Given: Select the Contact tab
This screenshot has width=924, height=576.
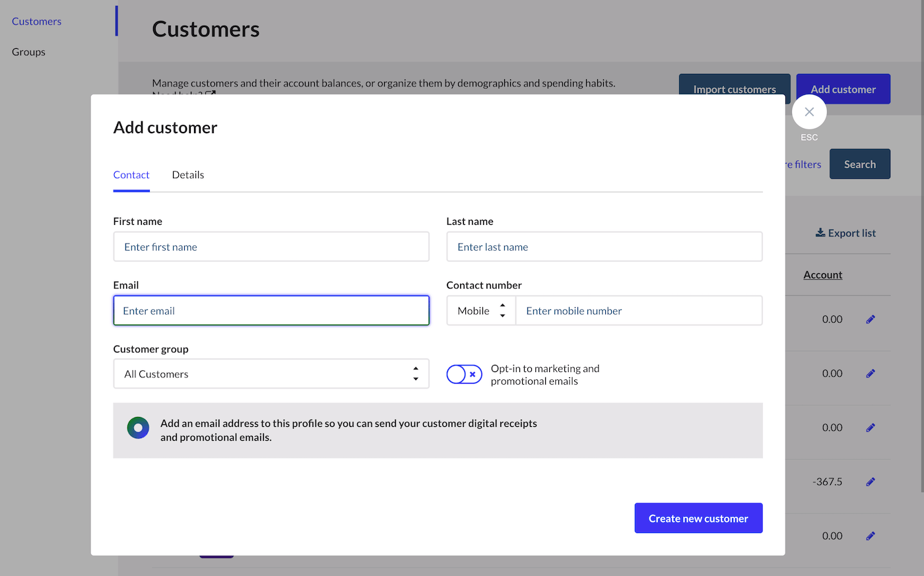Looking at the screenshot, I should tap(131, 175).
